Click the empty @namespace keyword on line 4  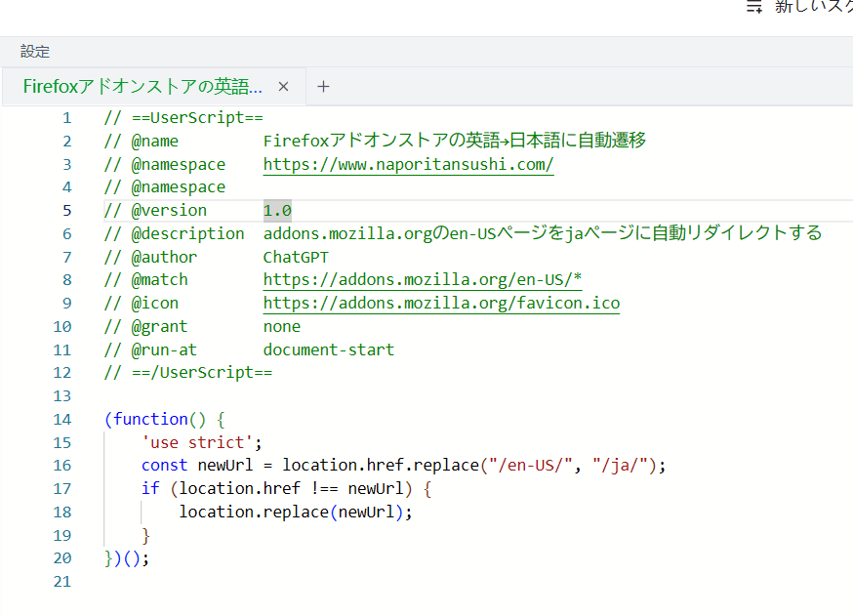pos(178,187)
